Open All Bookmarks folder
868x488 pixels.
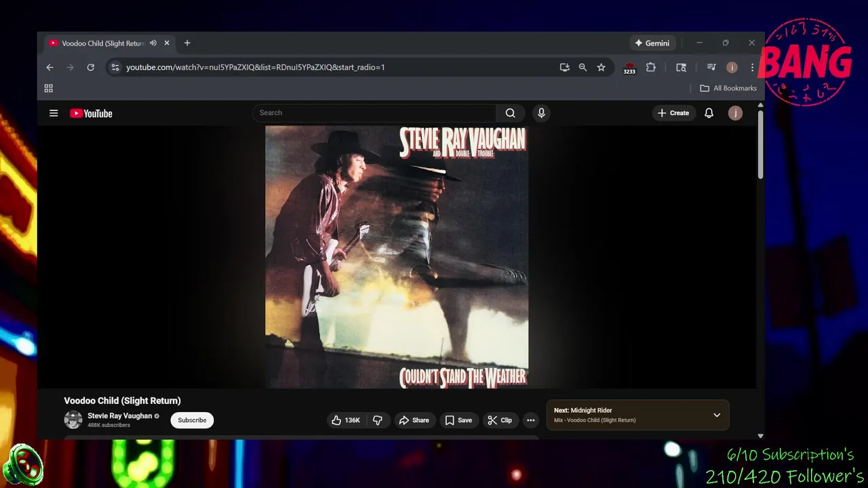(x=728, y=88)
